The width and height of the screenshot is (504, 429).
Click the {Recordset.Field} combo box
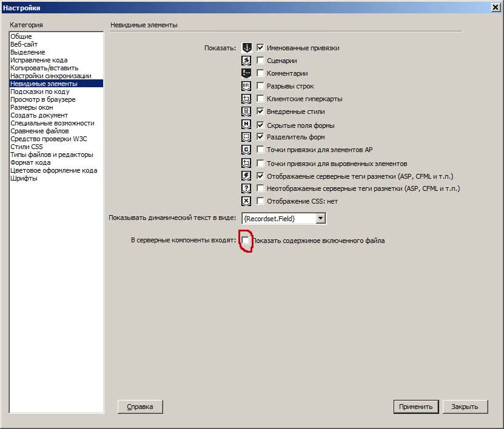coord(284,218)
